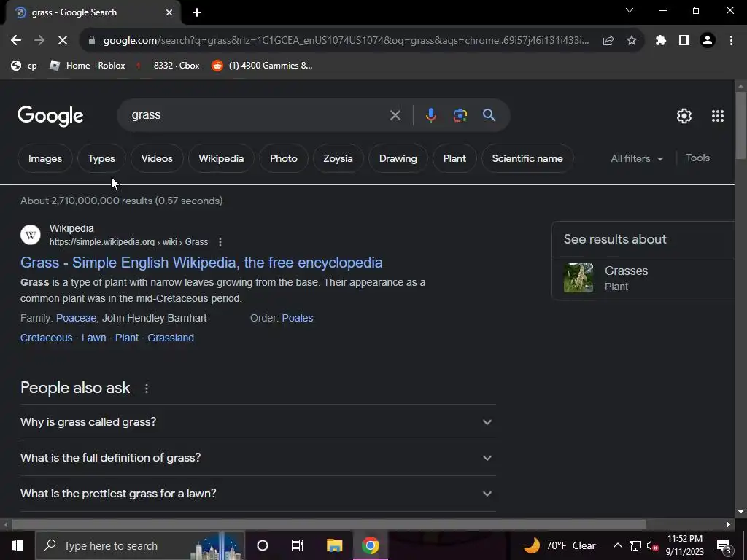Select the Plant filter chip
This screenshot has width=747, height=560.
[454, 158]
